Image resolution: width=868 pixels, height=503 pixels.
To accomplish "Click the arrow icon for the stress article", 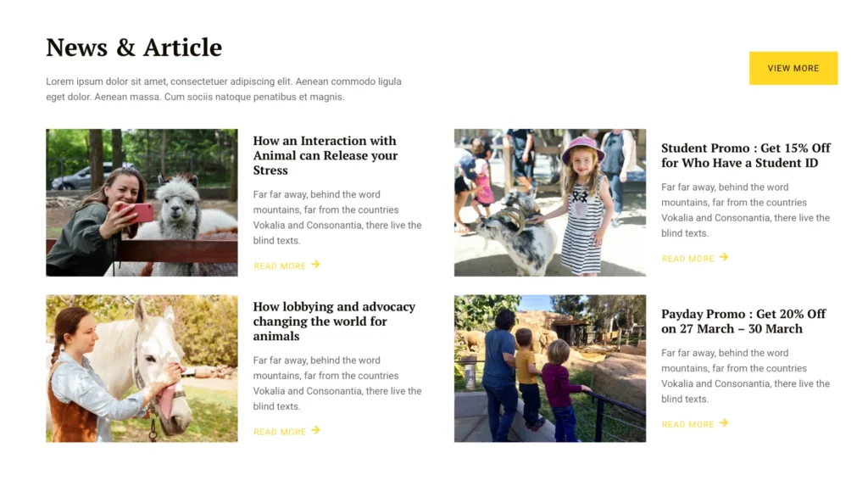I will pyautogui.click(x=315, y=265).
